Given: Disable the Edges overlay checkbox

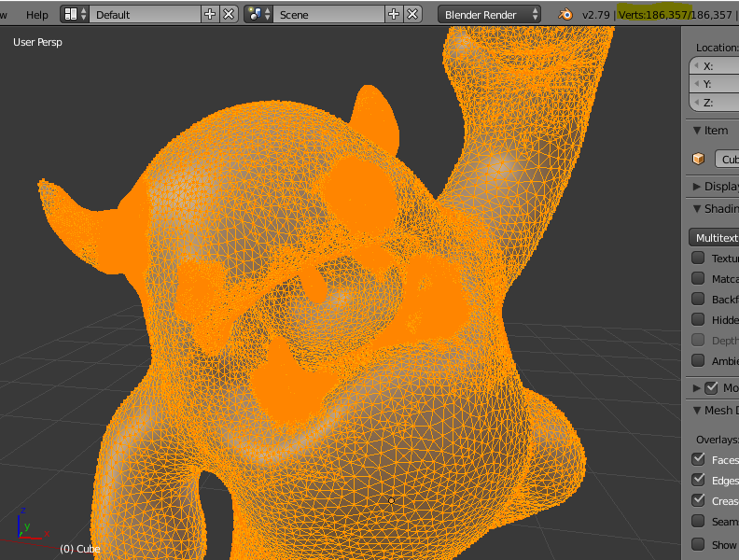Looking at the screenshot, I should pos(698,480).
